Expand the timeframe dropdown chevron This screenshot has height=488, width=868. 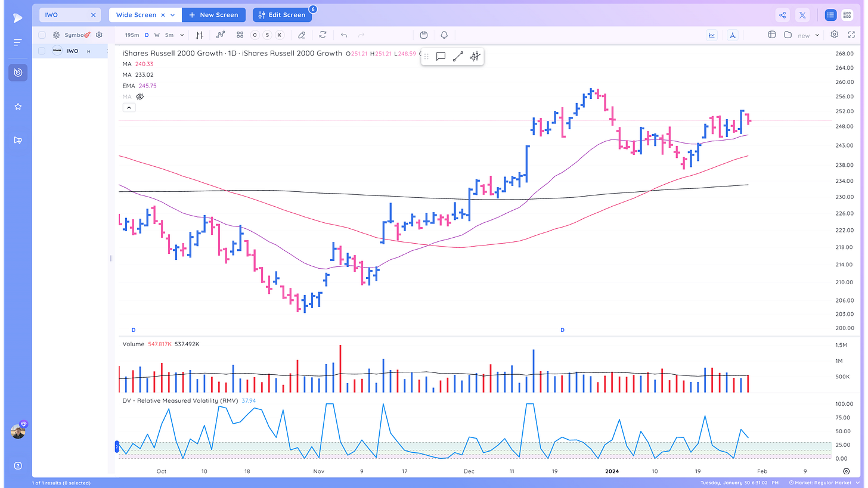click(x=182, y=35)
